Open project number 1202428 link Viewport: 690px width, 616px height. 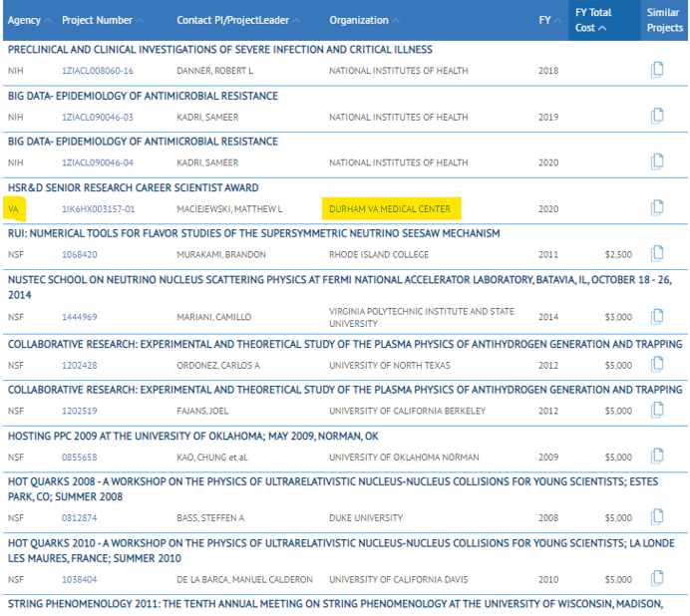(x=79, y=366)
